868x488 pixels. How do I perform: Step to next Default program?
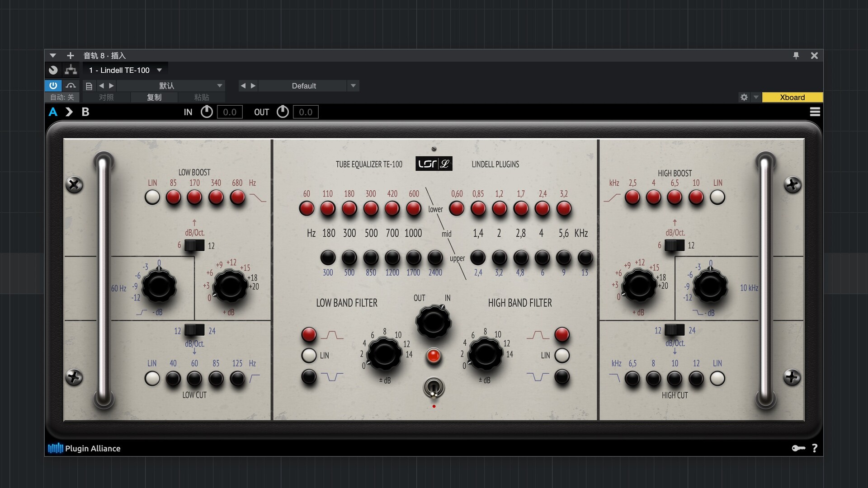point(253,85)
